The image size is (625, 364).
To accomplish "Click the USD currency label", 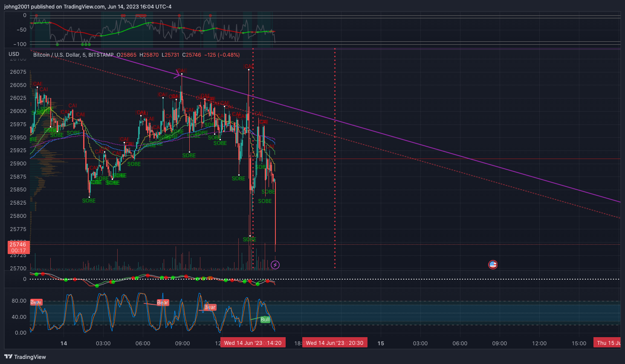I will tap(14, 54).
